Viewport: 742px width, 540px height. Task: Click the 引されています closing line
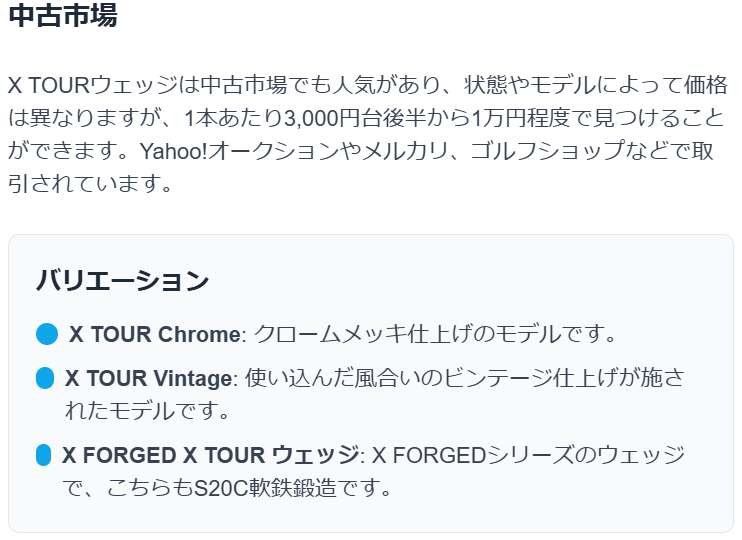pyautogui.click(x=90, y=184)
